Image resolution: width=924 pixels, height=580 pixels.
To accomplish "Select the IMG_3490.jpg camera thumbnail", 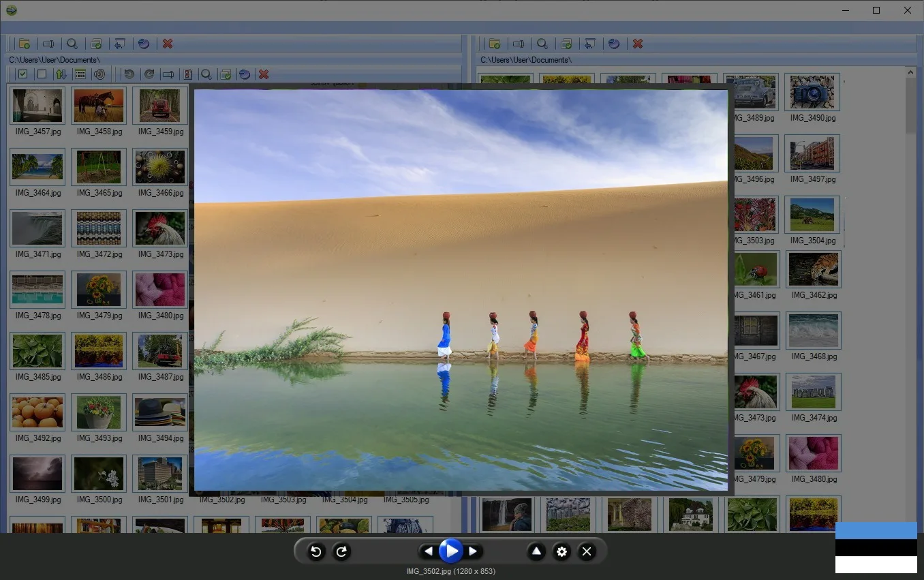I will (812, 92).
